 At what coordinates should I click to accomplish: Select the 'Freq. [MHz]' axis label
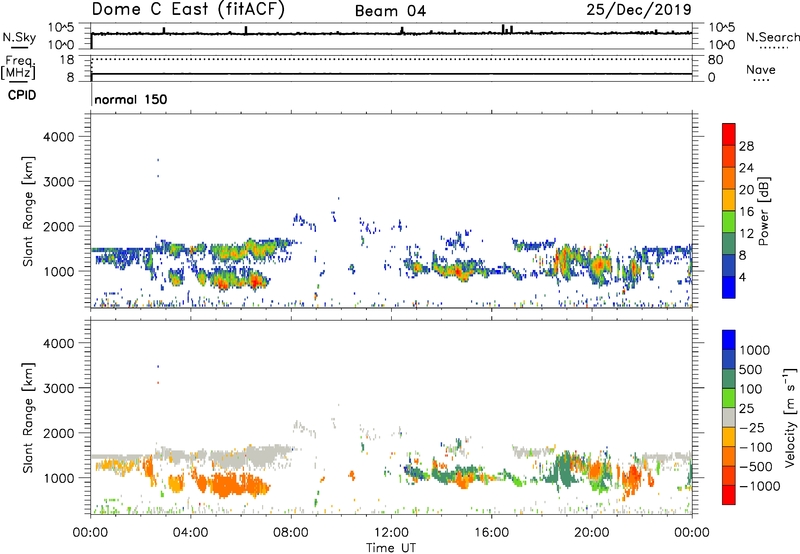(x=18, y=68)
